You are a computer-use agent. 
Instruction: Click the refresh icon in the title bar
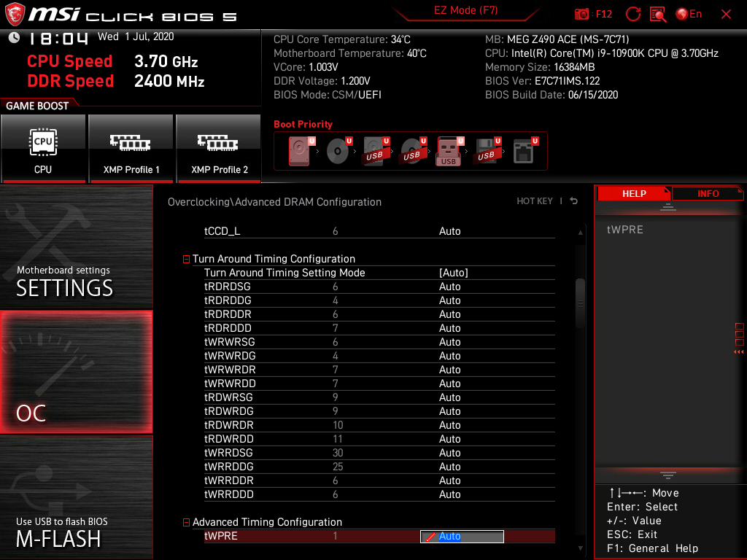tap(632, 13)
